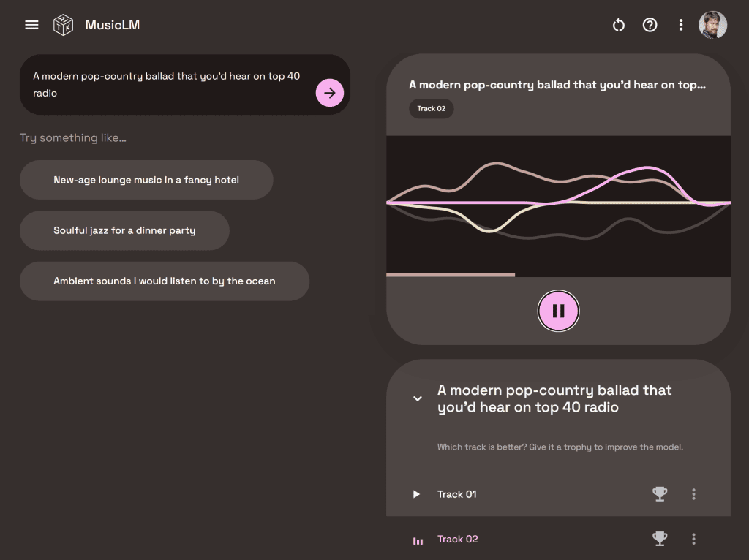Award a trophy to Track 02
This screenshot has height=560, width=749.
tap(659, 539)
